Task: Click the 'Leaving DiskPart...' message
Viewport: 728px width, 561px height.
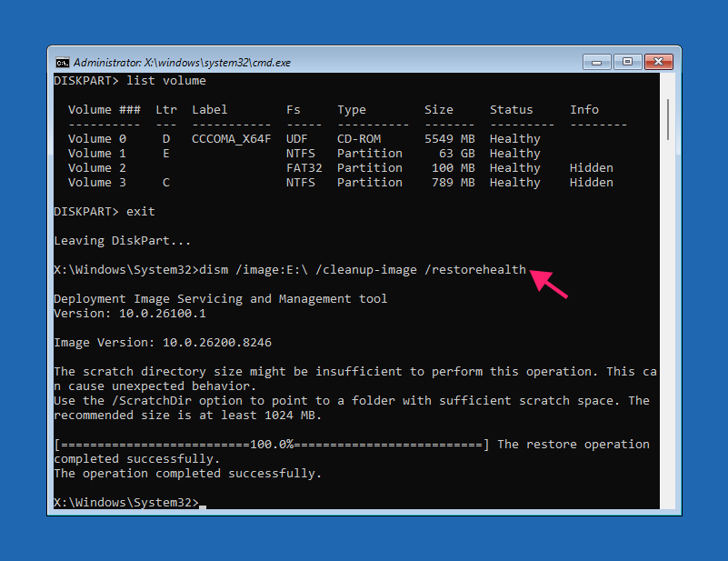Action: pos(122,241)
